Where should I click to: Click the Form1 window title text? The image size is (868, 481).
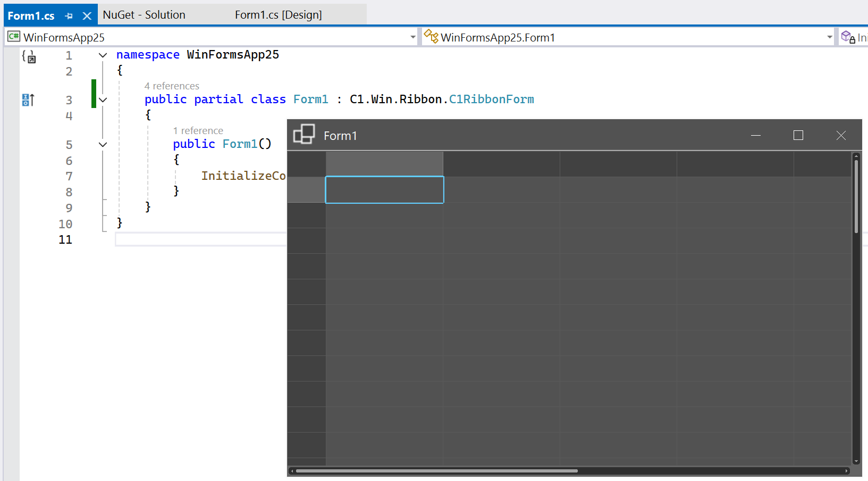(x=340, y=136)
